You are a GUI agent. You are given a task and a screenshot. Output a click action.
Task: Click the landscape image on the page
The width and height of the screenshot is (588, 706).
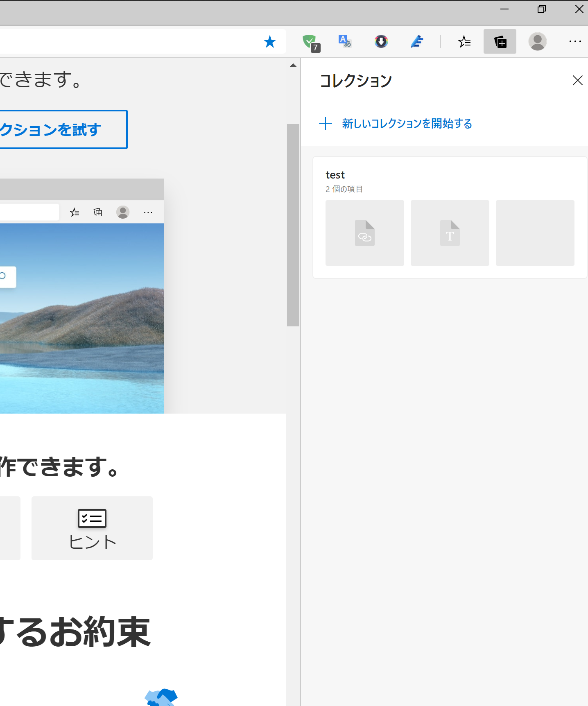click(x=82, y=318)
